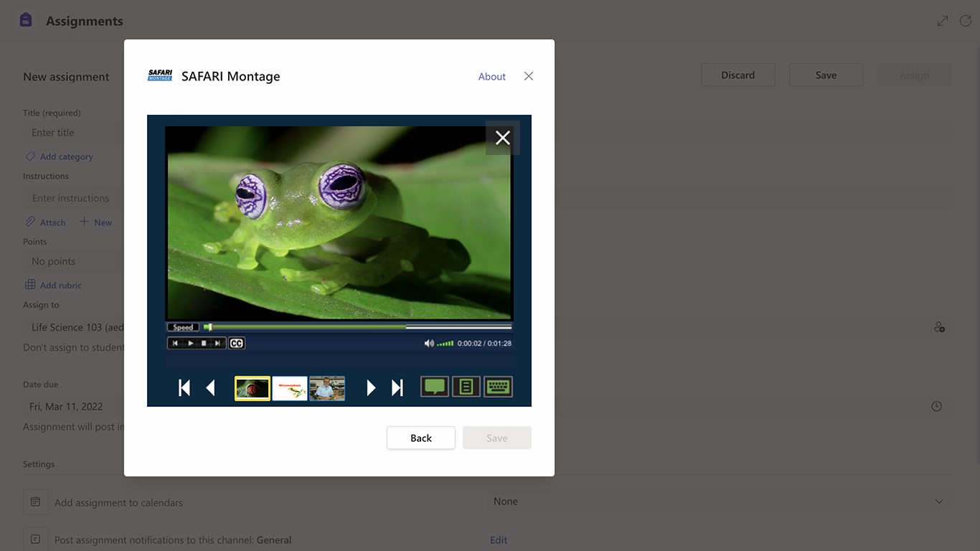Open the About link
Viewport: 980px width, 551px height.
pyautogui.click(x=492, y=77)
